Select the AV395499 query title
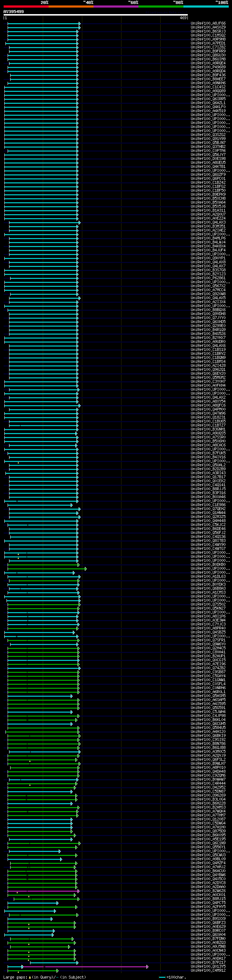This screenshot has height=980, width=232. point(14,12)
